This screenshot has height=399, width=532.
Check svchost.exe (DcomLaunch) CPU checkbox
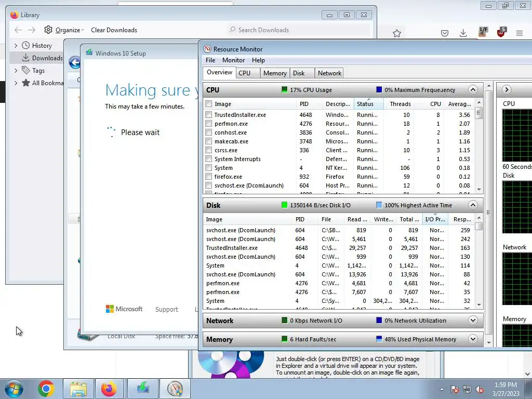pos(209,185)
